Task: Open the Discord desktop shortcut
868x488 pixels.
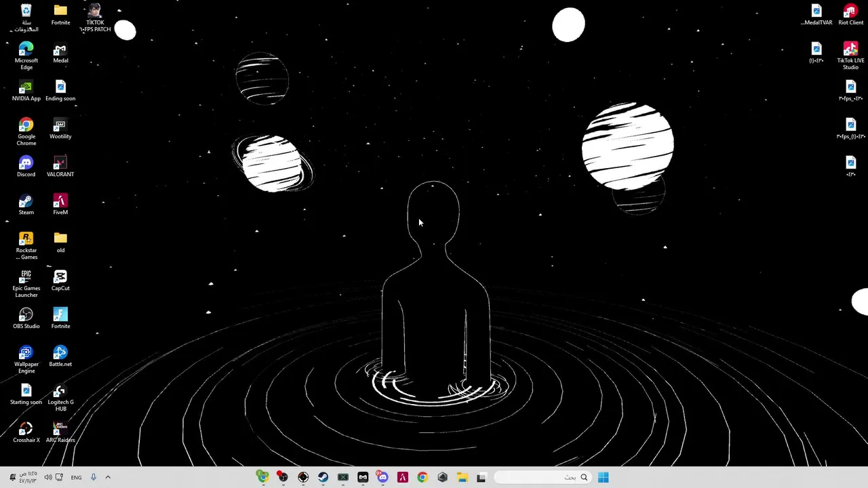Action: coord(26,167)
